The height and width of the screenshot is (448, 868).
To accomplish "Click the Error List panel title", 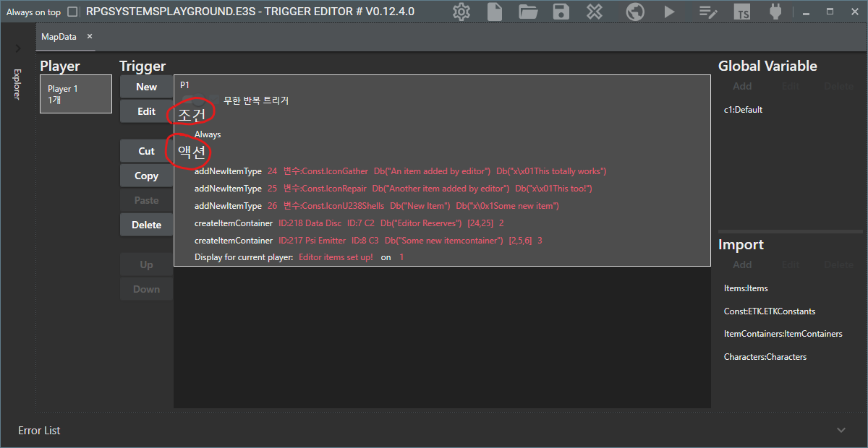I will (39, 431).
